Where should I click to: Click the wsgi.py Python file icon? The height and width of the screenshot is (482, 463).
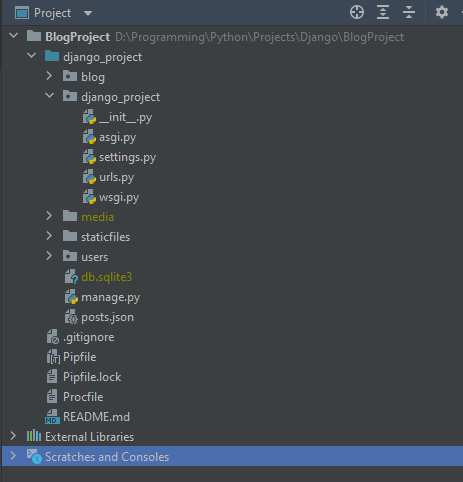click(x=89, y=197)
